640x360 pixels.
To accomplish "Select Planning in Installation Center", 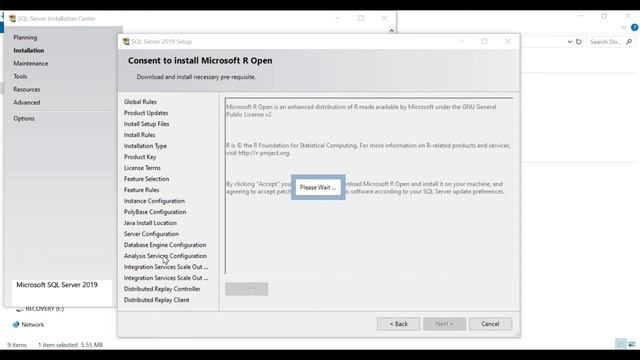I will (x=25, y=37).
